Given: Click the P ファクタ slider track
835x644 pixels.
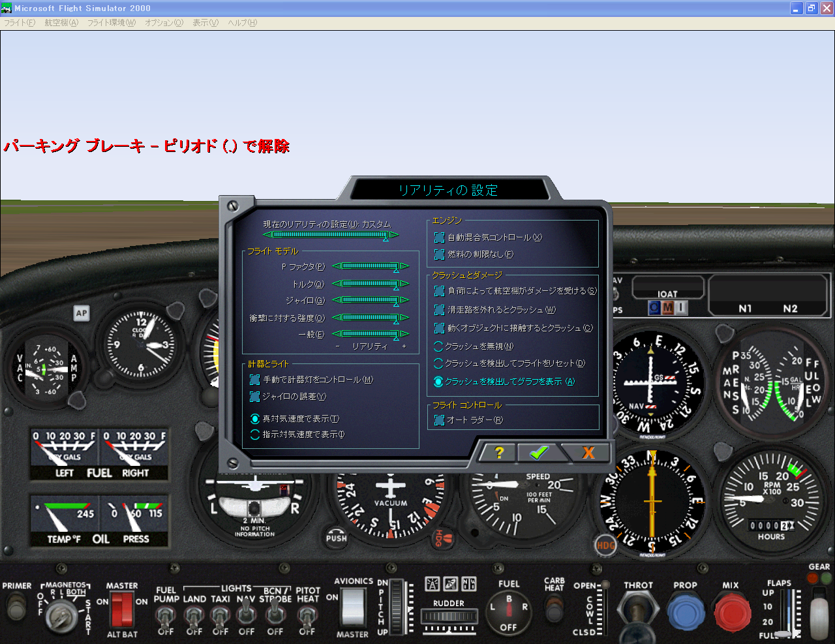Looking at the screenshot, I should (x=370, y=266).
